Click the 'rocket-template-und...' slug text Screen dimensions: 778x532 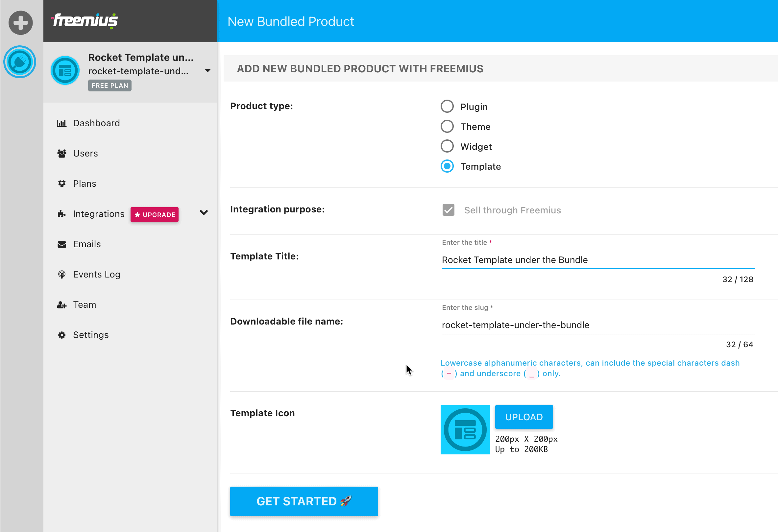click(138, 71)
